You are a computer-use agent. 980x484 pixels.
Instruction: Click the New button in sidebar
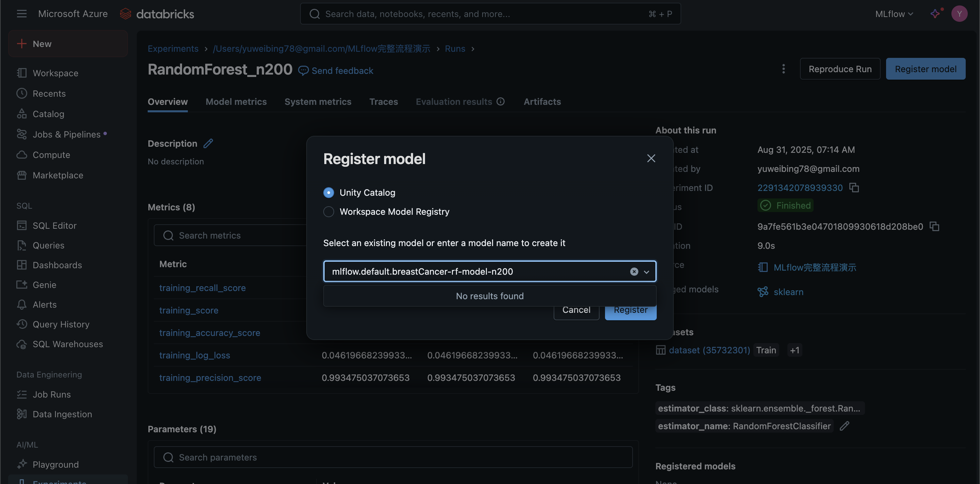68,44
